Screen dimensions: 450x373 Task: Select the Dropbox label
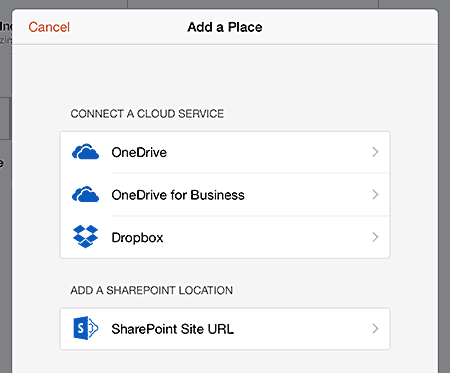[137, 238]
